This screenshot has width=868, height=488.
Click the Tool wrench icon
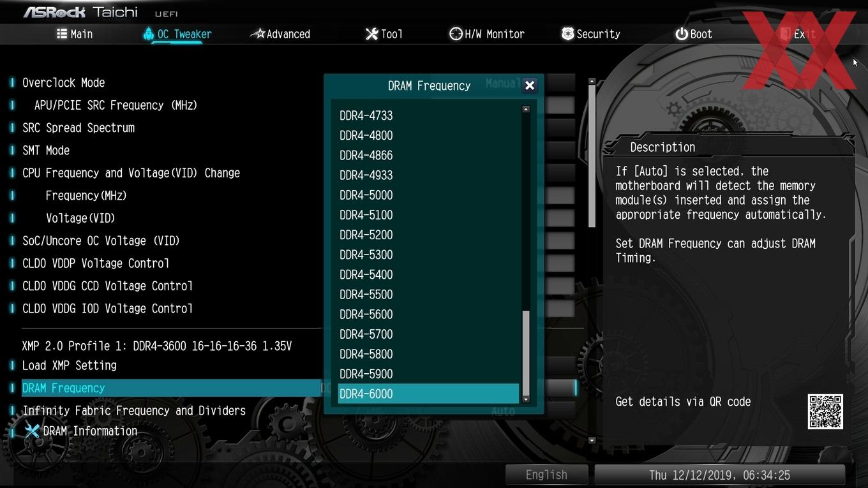click(371, 34)
